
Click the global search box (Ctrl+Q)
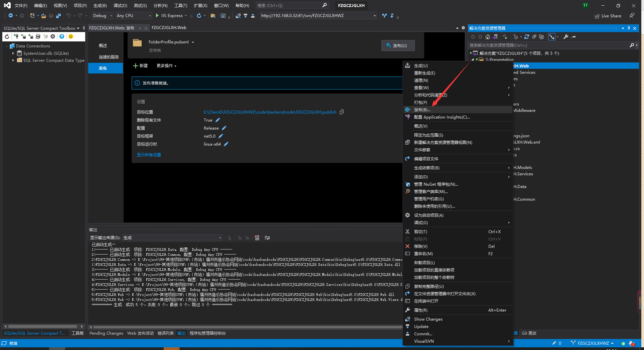coord(292,6)
